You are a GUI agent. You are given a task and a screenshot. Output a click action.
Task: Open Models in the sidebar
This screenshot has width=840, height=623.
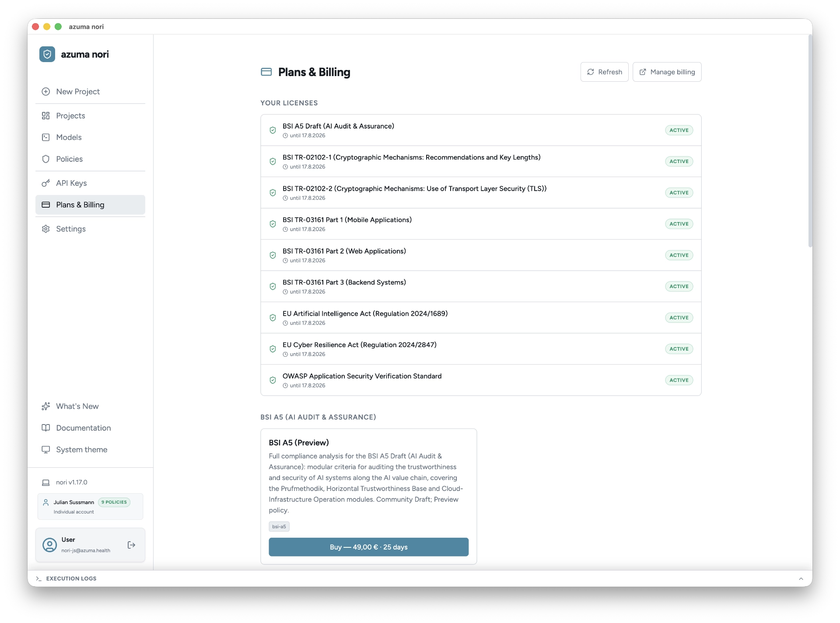[x=90, y=137]
